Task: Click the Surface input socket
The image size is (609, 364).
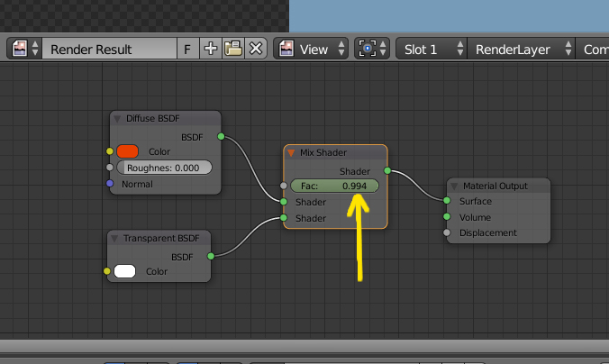Action: tap(447, 200)
